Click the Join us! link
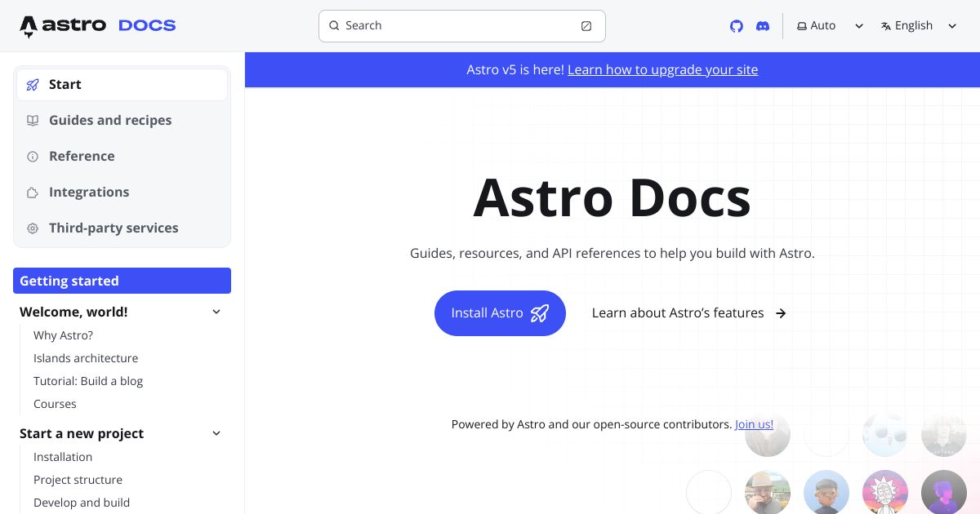980x514 pixels. click(754, 424)
